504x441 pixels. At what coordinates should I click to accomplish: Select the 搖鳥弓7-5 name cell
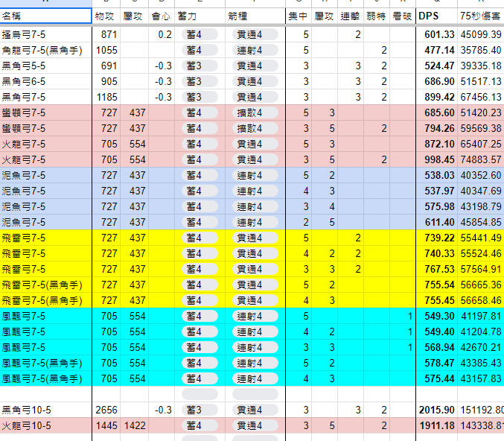tap(45, 34)
